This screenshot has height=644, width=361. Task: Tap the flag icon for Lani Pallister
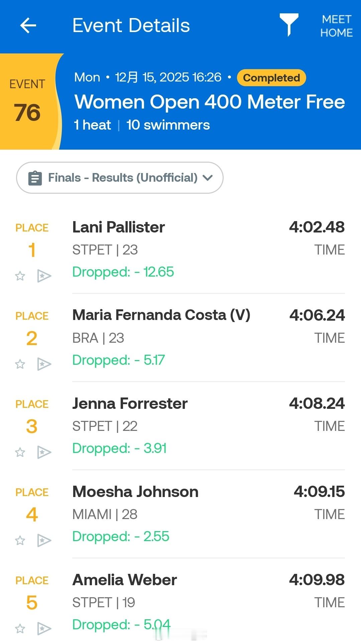coord(44,276)
